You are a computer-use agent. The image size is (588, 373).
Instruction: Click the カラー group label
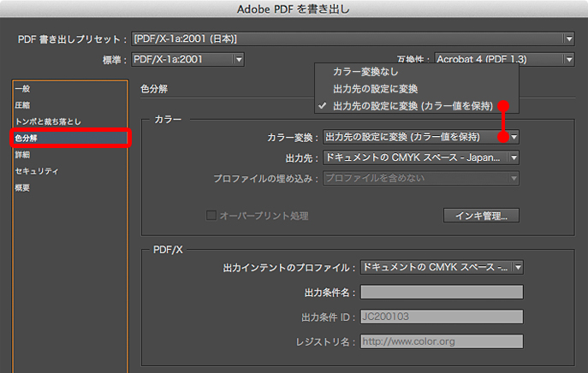(168, 120)
